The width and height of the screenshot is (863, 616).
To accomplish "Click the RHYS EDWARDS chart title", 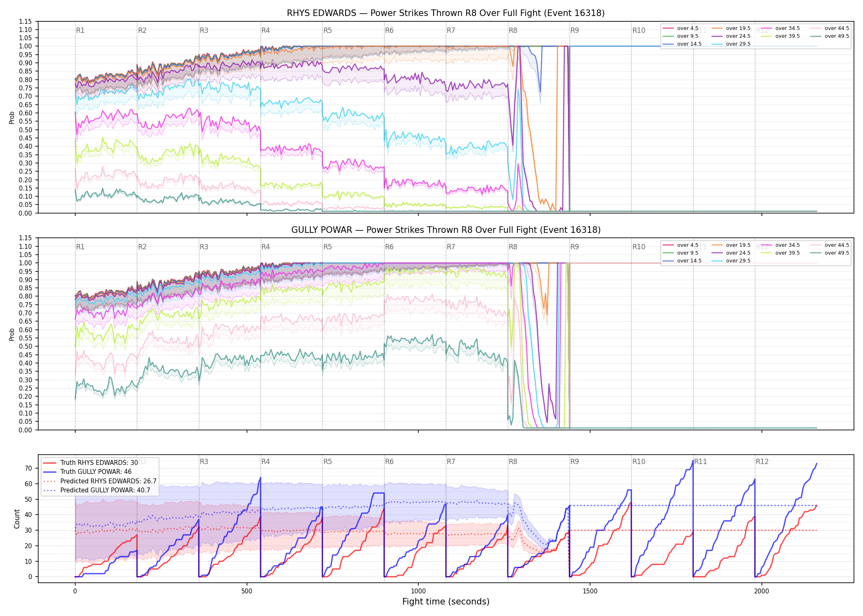I will (446, 13).
